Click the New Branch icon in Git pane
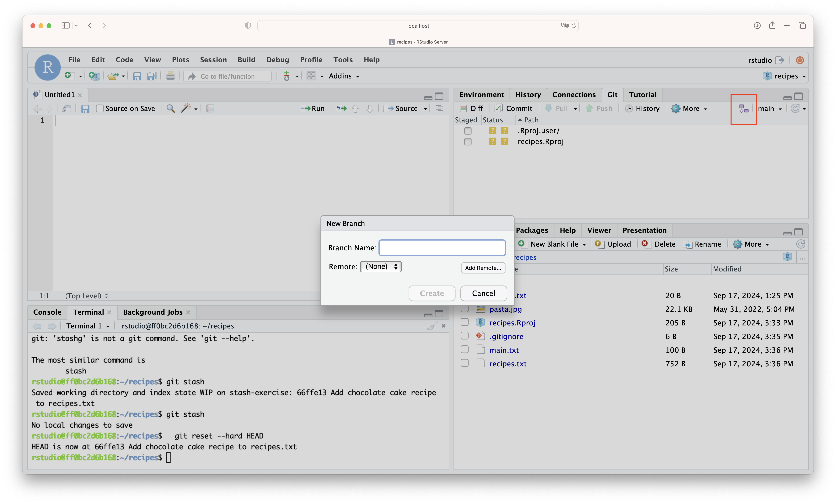Image resolution: width=836 pixels, height=504 pixels. [743, 109]
